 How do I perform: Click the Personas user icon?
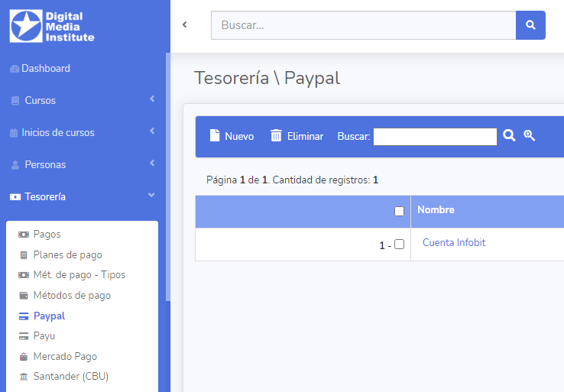[x=15, y=165]
